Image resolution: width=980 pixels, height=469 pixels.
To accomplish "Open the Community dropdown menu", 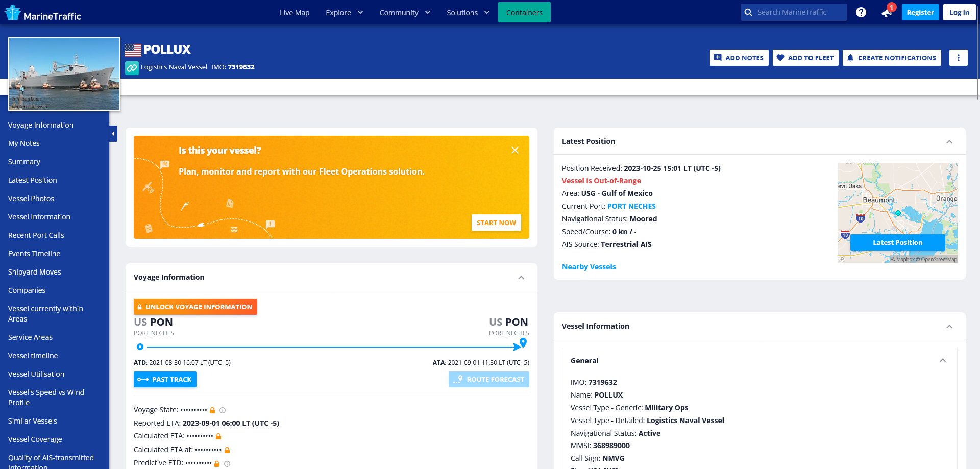I will (x=405, y=13).
